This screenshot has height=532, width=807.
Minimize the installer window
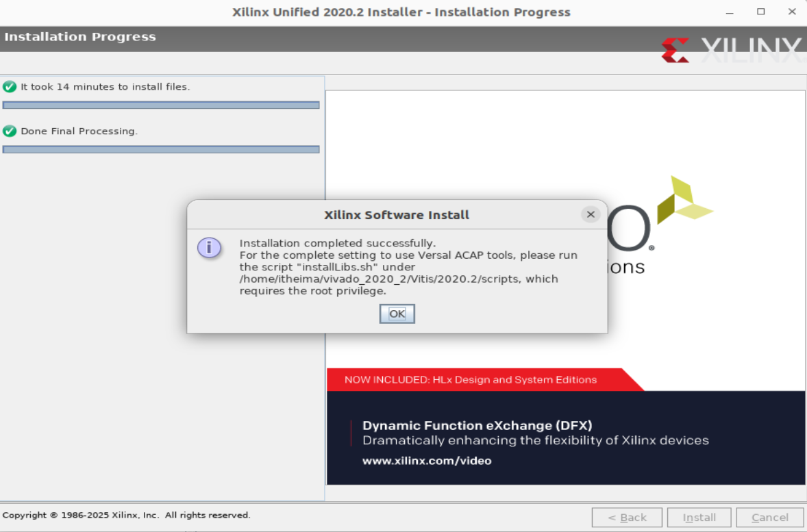point(730,12)
